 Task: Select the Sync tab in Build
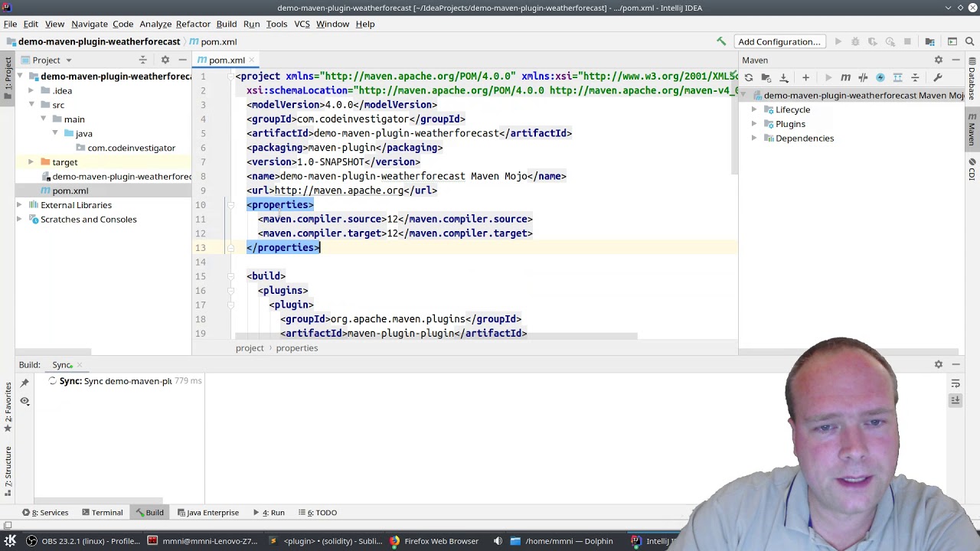(62, 365)
